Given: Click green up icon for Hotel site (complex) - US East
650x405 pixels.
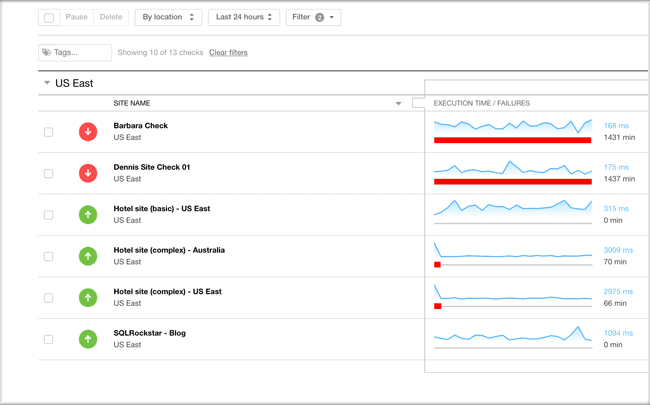Looking at the screenshot, I should click(88, 298).
